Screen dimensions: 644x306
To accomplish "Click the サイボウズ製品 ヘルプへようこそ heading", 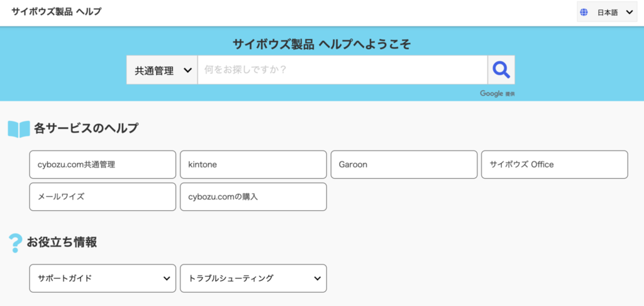I will point(321,44).
